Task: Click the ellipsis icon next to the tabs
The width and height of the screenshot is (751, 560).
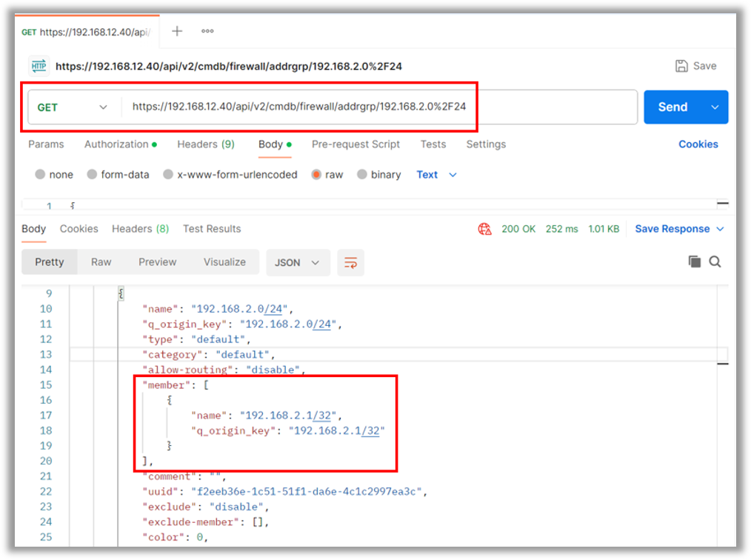Action: [207, 31]
